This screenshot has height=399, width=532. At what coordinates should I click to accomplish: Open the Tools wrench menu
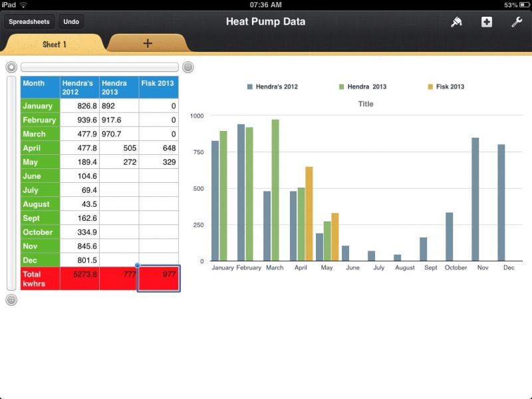pyautogui.click(x=517, y=22)
